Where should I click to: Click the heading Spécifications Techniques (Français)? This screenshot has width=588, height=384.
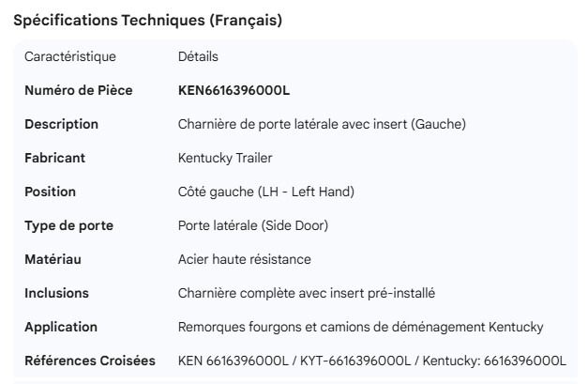[147, 21]
